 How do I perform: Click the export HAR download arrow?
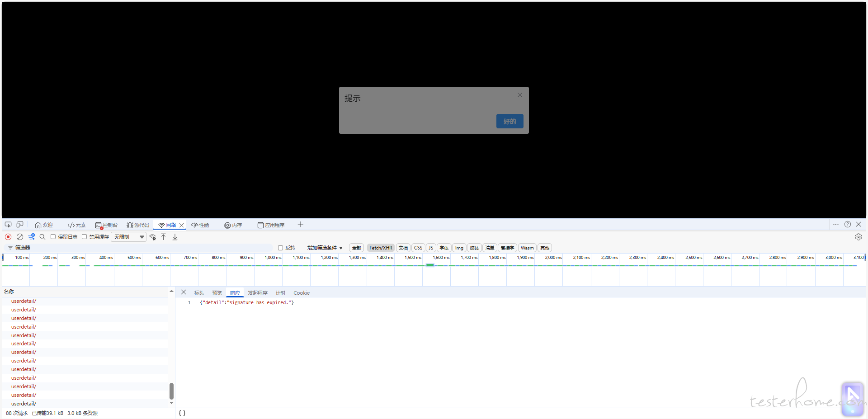coord(175,237)
